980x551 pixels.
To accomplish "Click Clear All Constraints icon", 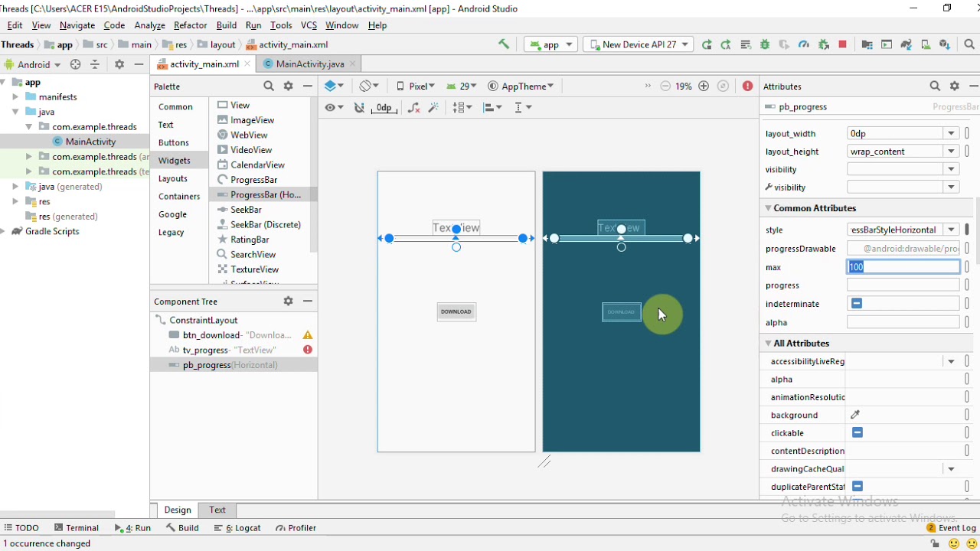I will [414, 108].
